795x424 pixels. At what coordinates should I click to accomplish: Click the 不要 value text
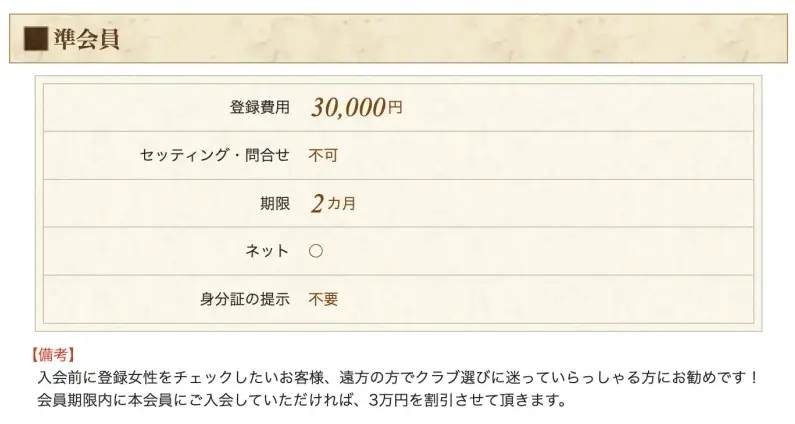tap(323, 299)
